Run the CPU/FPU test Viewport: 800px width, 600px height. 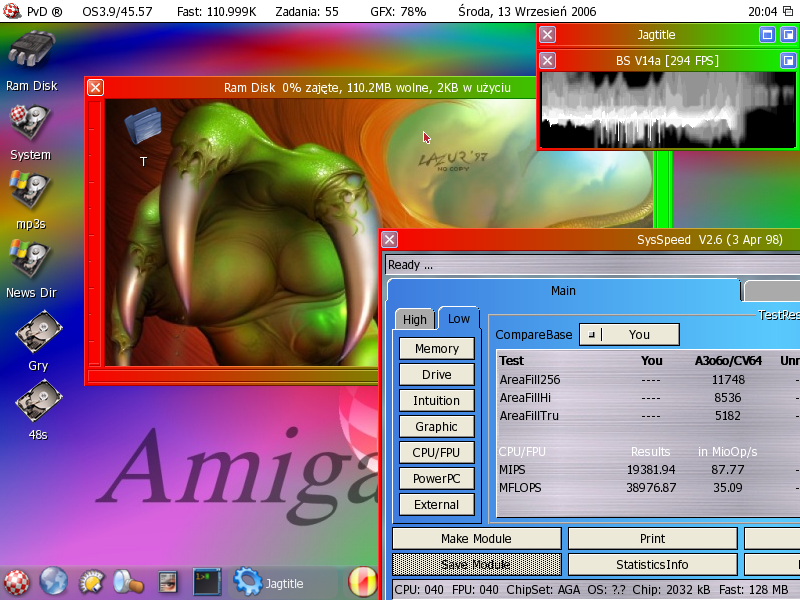tap(437, 453)
